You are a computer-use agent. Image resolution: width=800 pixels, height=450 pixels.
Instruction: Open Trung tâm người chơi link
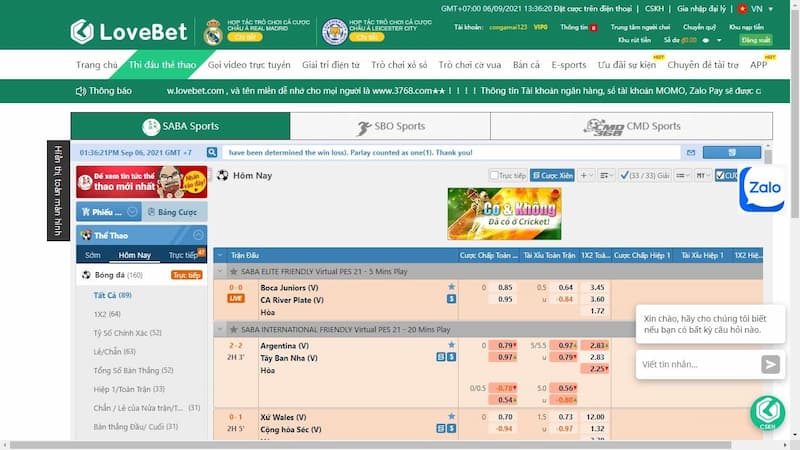[640, 28]
